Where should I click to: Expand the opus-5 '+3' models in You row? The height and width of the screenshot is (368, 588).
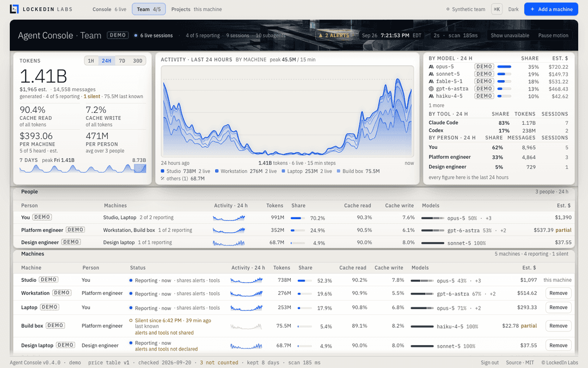(488, 218)
